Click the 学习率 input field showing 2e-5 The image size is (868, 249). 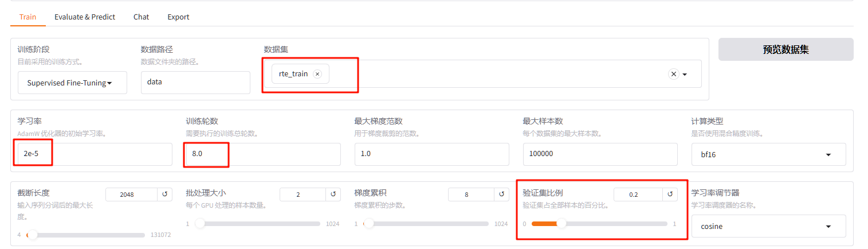point(95,154)
